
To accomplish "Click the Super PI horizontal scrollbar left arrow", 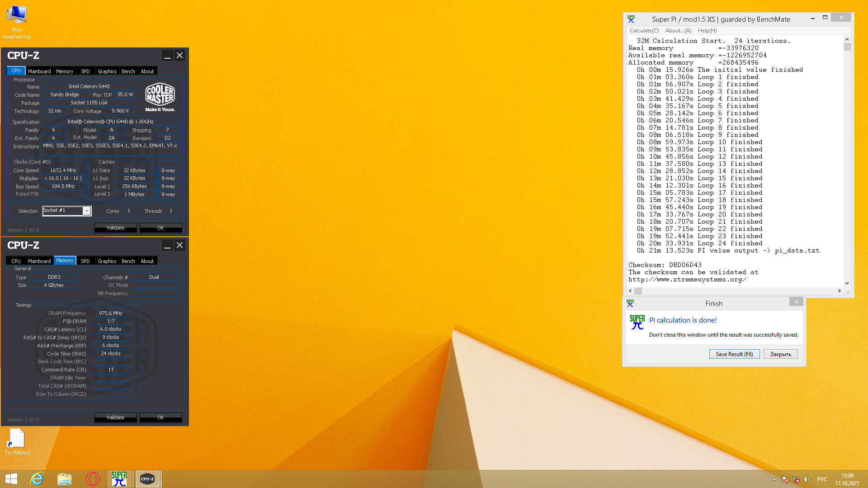I will coord(631,291).
